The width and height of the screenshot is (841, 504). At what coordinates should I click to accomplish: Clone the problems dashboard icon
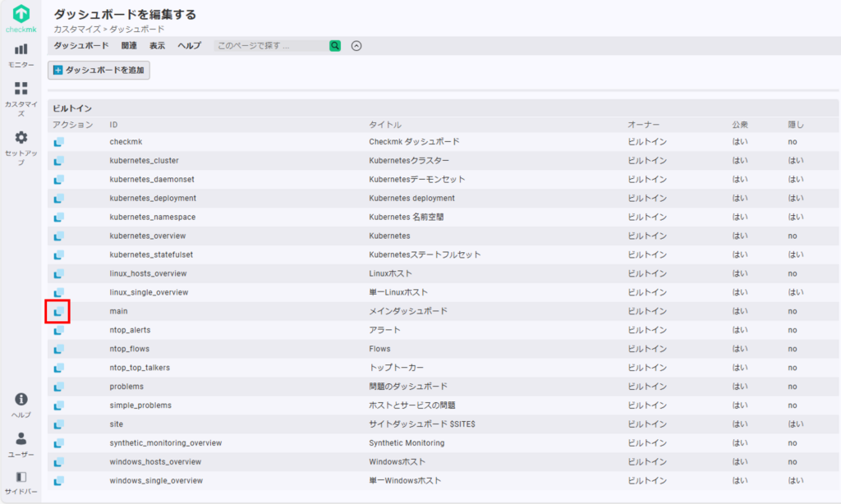[58, 387]
